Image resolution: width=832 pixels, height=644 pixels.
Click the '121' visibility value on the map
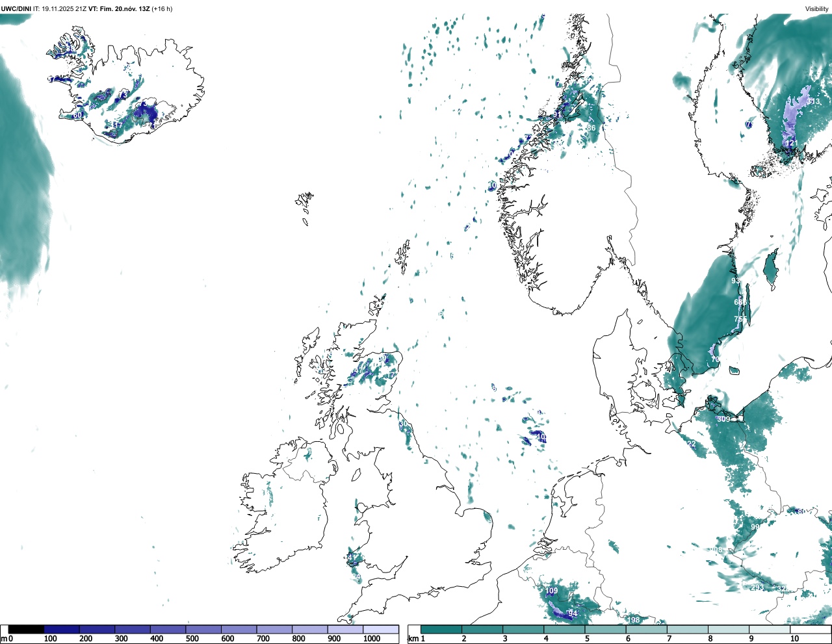point(791,143)
